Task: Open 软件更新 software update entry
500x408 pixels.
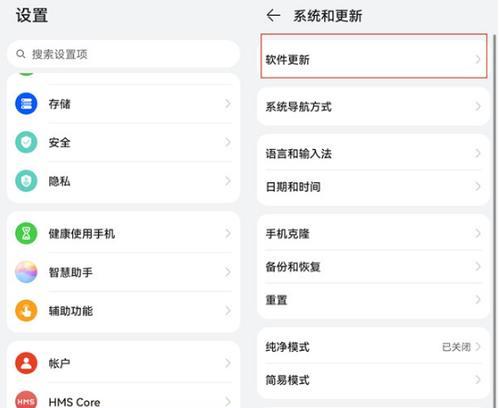Action: point(374,56)
